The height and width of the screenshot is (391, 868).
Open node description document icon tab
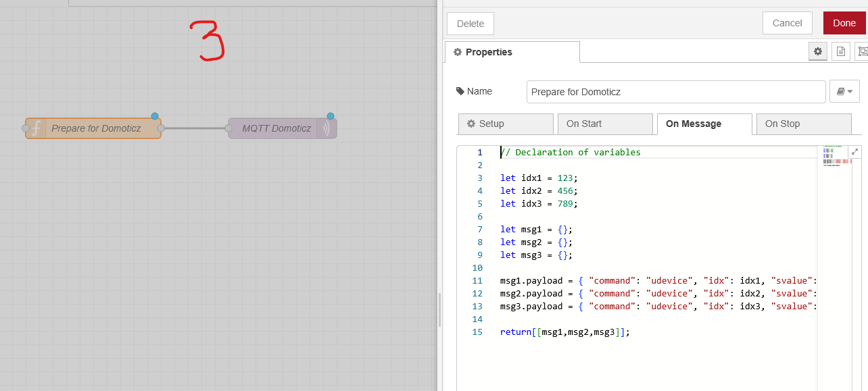click(840, 51)
